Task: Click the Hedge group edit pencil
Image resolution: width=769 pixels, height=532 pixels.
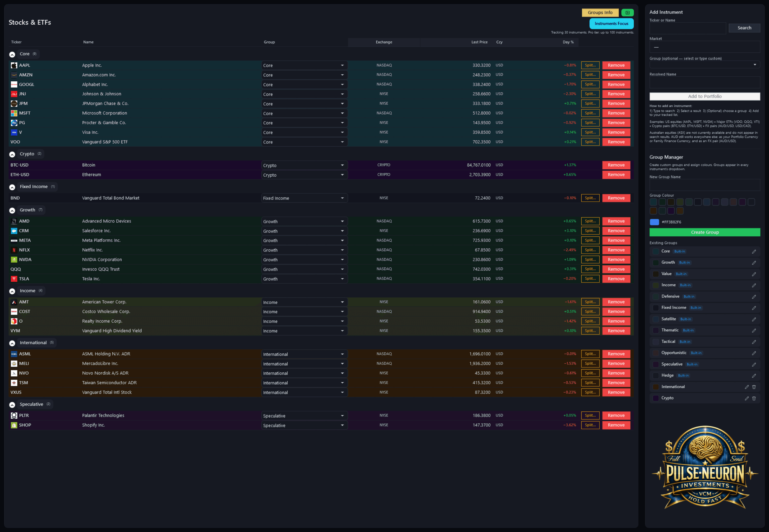Action: 754,376
